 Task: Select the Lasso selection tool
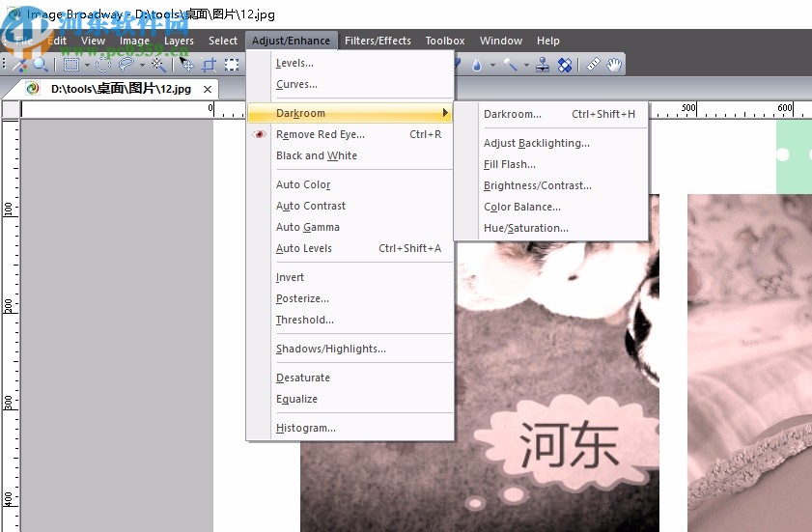click(x=126, y=65)
